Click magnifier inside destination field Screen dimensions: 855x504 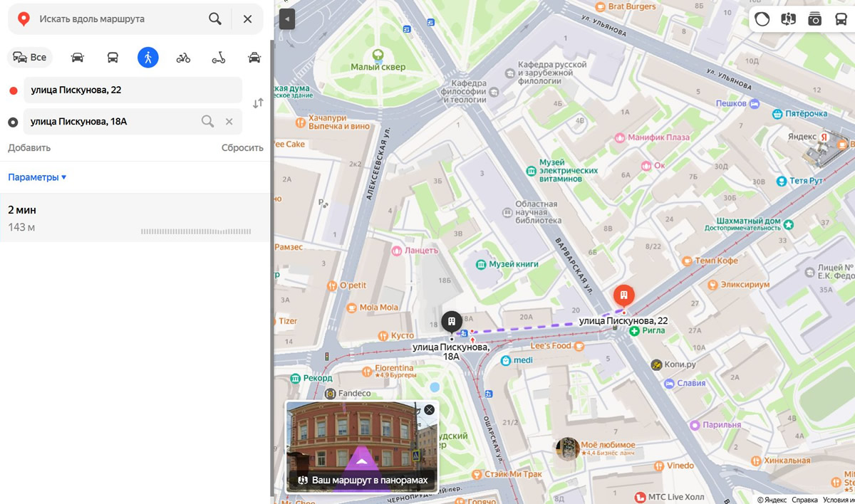pyautogui.click(x=207, y=122)
